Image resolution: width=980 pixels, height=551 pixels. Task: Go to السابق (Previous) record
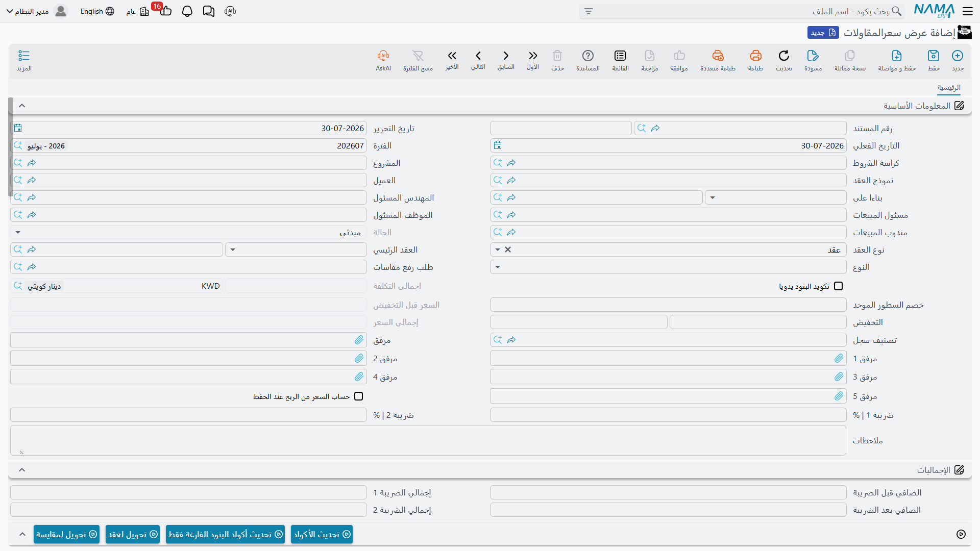click(x=506, y=56)
